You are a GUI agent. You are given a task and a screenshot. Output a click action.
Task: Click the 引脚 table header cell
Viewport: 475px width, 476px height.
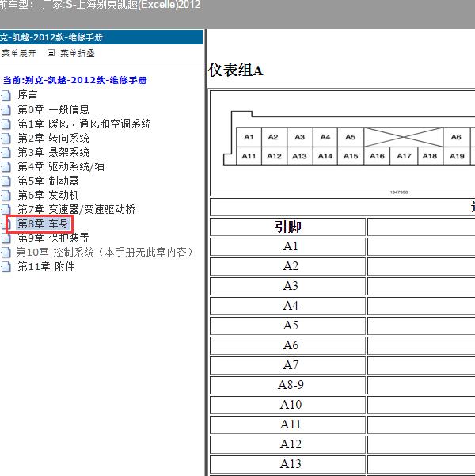[287, 227]
